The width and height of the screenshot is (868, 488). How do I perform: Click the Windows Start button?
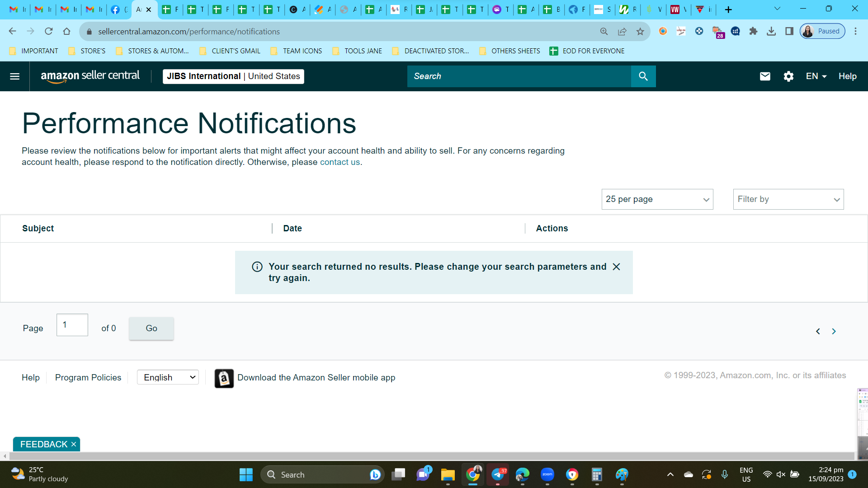tap(246, 474)
